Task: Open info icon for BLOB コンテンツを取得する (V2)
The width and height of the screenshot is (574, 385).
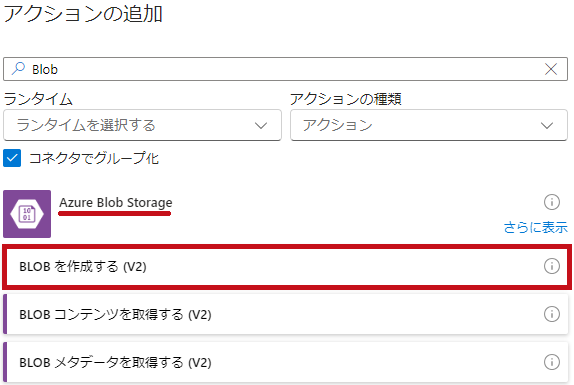Action: [x=552, y=314]
